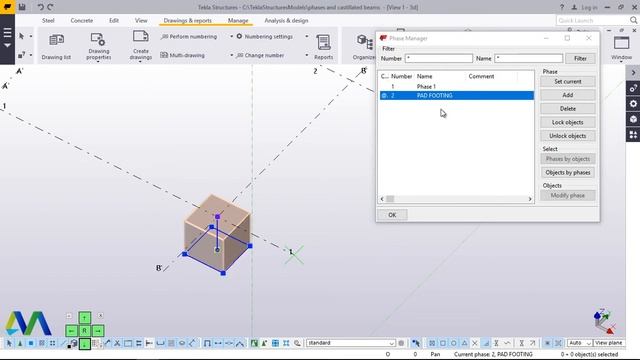This screenshot has width=640, height=360.
Task: Open Numbering settings
Action: (x=264, y=37)
